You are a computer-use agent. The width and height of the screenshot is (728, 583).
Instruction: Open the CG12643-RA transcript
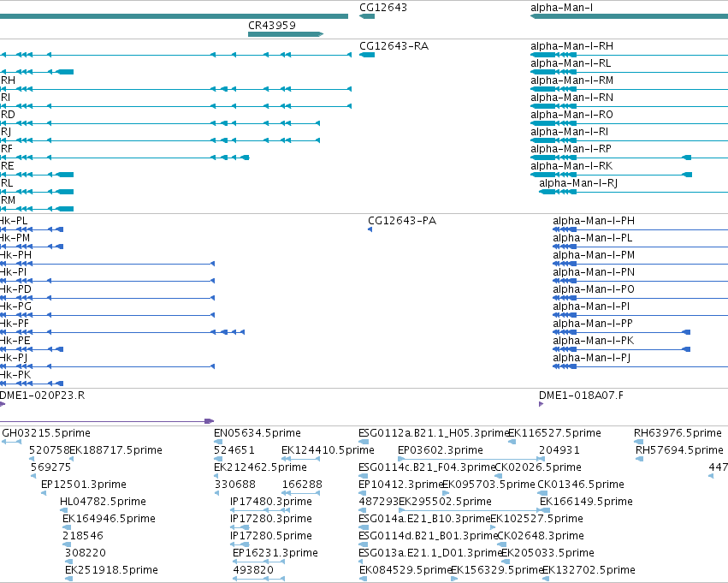click(394, 46)
